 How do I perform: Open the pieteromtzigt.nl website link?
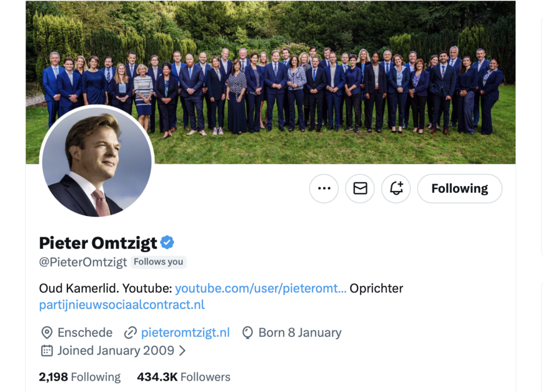tap(185, 333)
